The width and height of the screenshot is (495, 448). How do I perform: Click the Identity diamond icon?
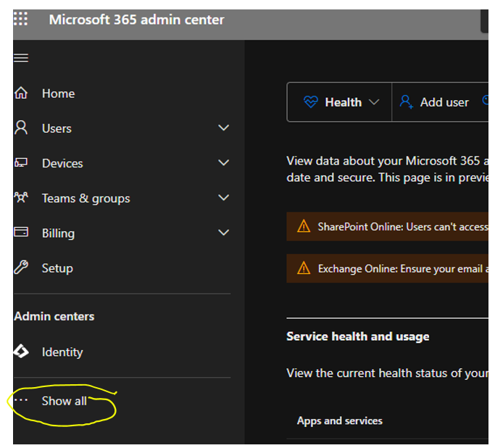tap(21, 352)
